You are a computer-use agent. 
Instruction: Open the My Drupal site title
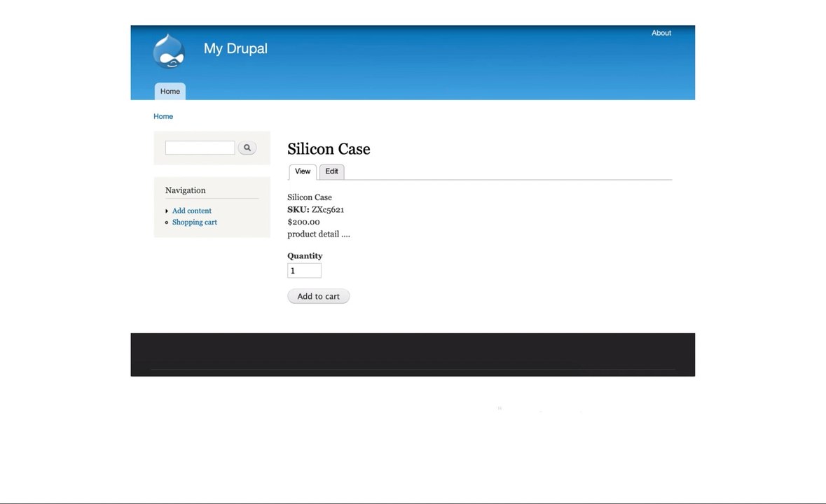pyautogui.click(x=235, y=48)
